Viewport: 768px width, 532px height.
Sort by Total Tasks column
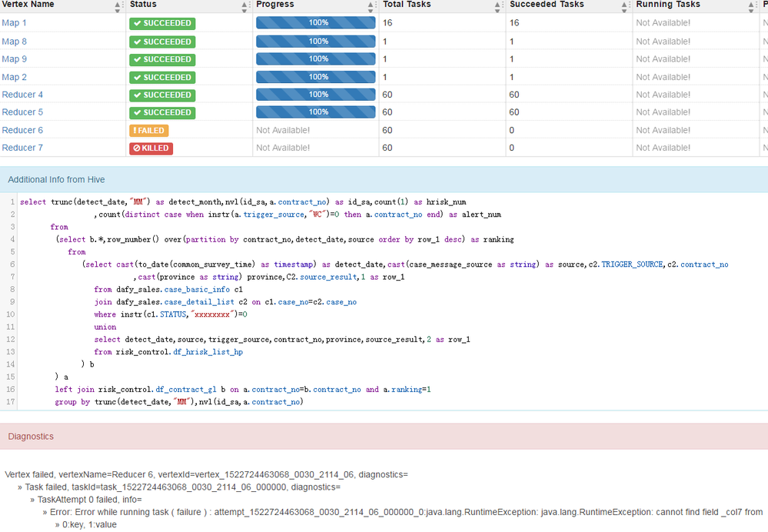(x=498, y=6)
